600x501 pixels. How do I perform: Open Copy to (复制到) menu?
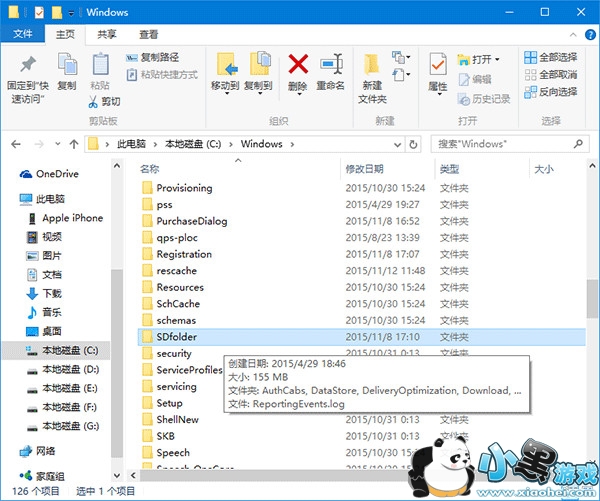[x=259, y=73]
